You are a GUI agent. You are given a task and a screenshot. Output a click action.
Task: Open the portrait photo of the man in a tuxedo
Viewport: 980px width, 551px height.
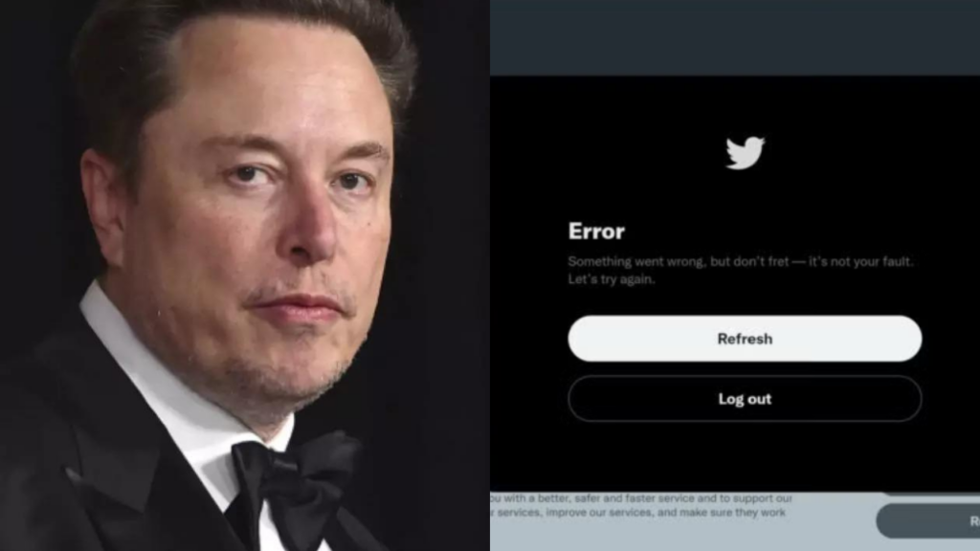click(x=245, y=275)
